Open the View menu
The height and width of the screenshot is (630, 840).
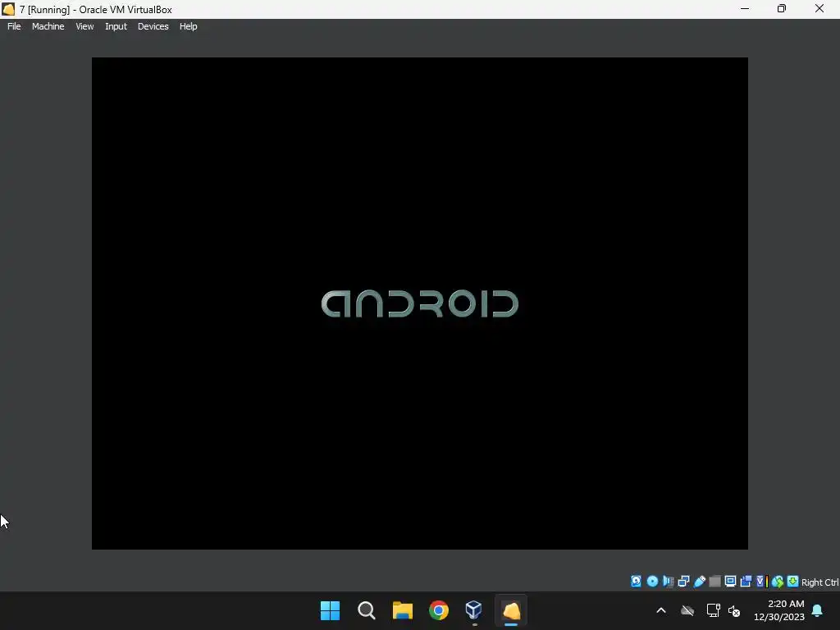pos(84,26)
